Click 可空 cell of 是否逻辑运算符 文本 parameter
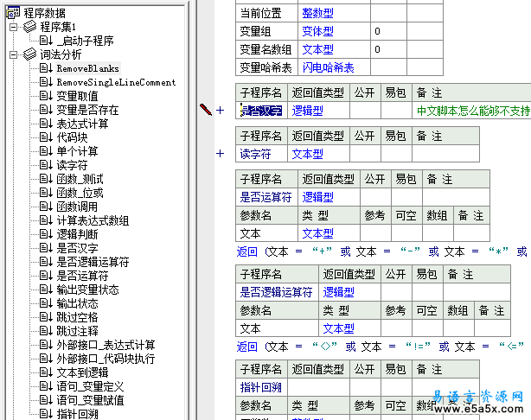This screenshot has height=420, width=531. tap(427, 328)
